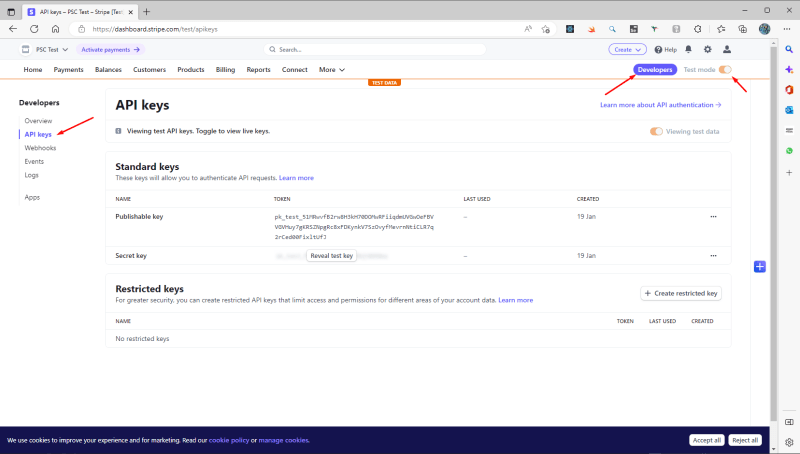This screenshot has width=800, height=454.
Task: Click the browser address bar URL
Action: click(x=155, y=29)
